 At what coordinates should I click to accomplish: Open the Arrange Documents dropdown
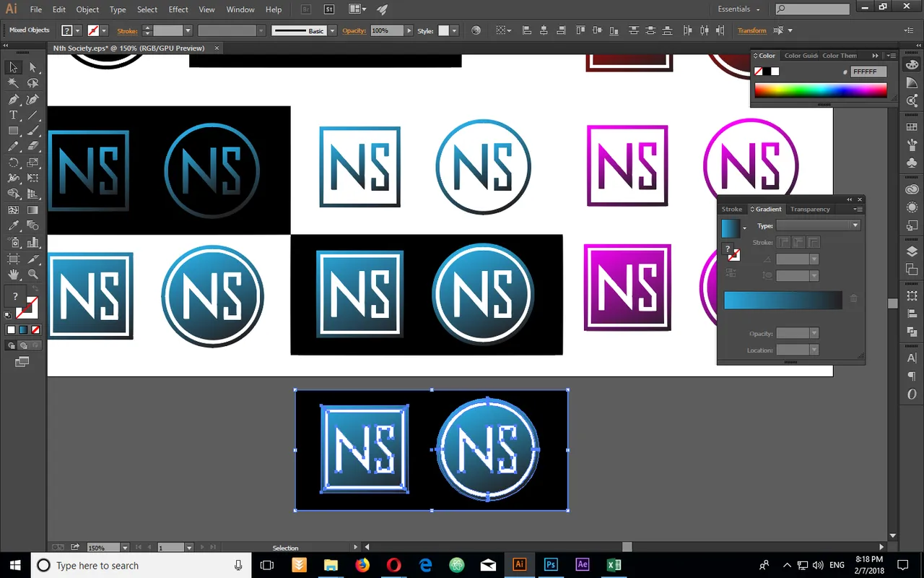(357, 9)
